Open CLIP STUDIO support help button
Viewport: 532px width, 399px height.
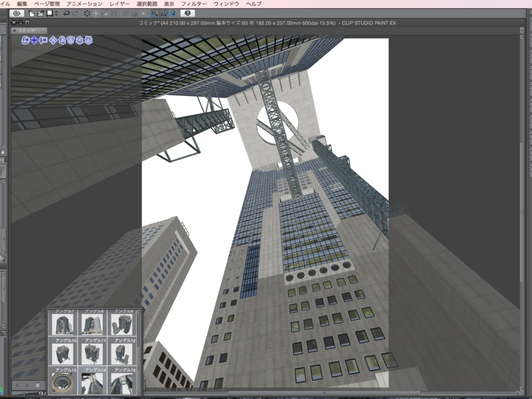(188, 13)
